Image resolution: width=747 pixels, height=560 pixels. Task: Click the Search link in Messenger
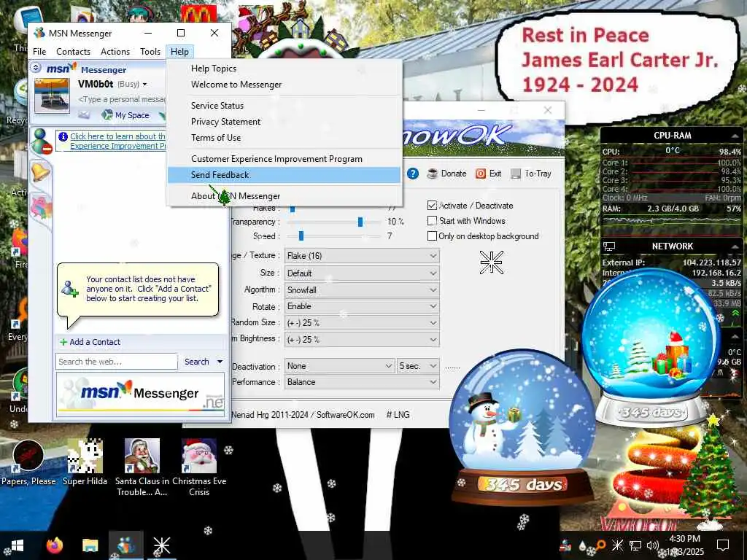(x=197, y=362)
